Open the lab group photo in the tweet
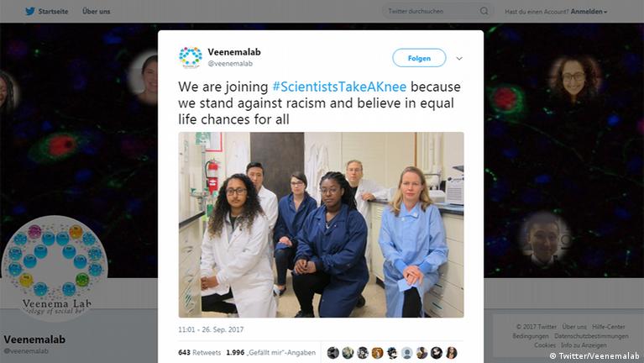Screen dimensions: 644x363 [322, 225]
